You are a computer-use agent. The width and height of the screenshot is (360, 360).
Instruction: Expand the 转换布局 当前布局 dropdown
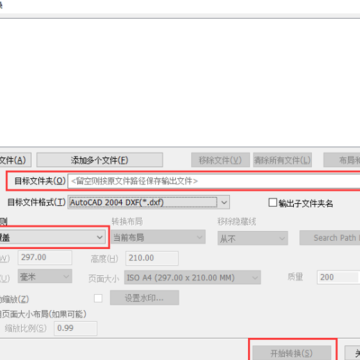158,238
